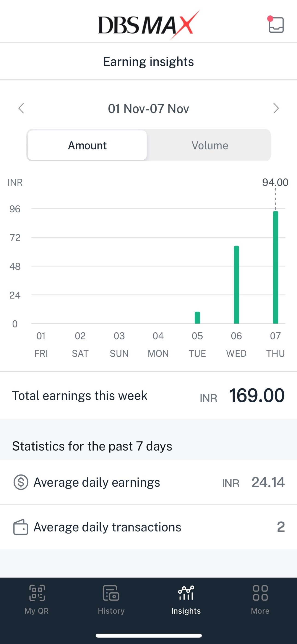
Task: Select the Wednesday 06 bar
Action: pyautogui.click(x=236, y=285)
